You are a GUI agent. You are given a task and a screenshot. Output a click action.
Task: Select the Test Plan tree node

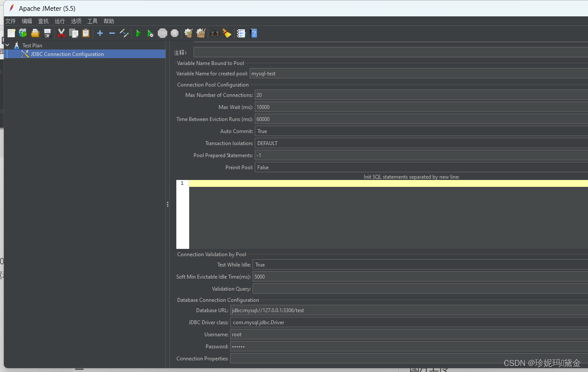32,45
